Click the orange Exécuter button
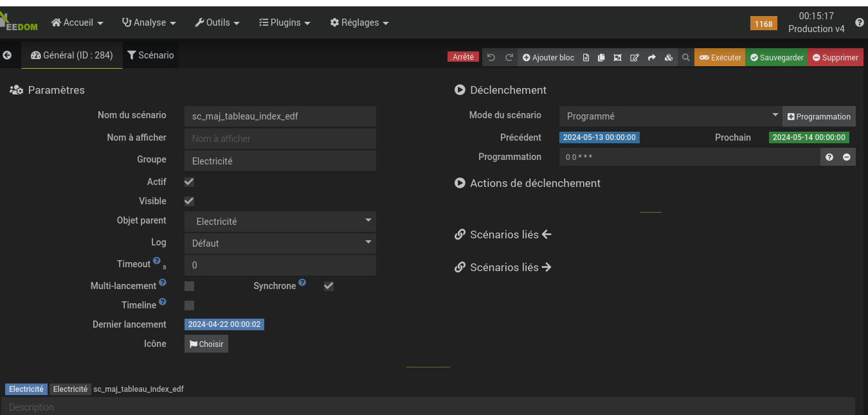This screenshot has height=415, width=868. (x=719, y=58)
